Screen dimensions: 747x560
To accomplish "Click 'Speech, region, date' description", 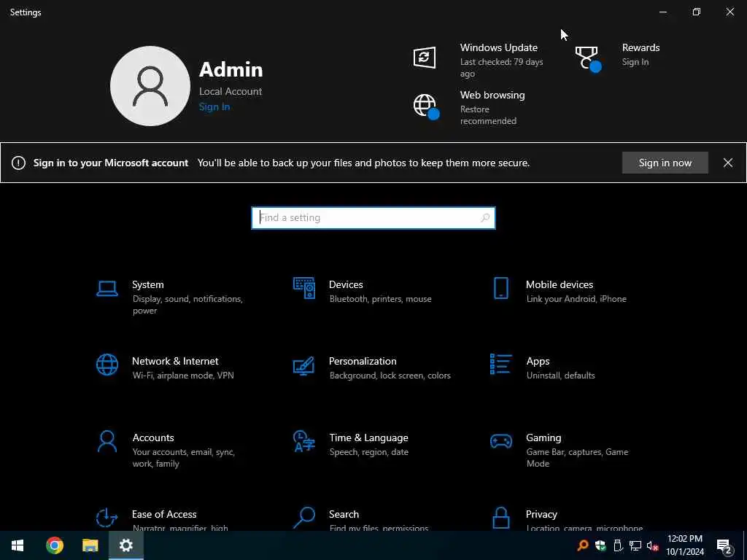I will [x=368, y=452].
